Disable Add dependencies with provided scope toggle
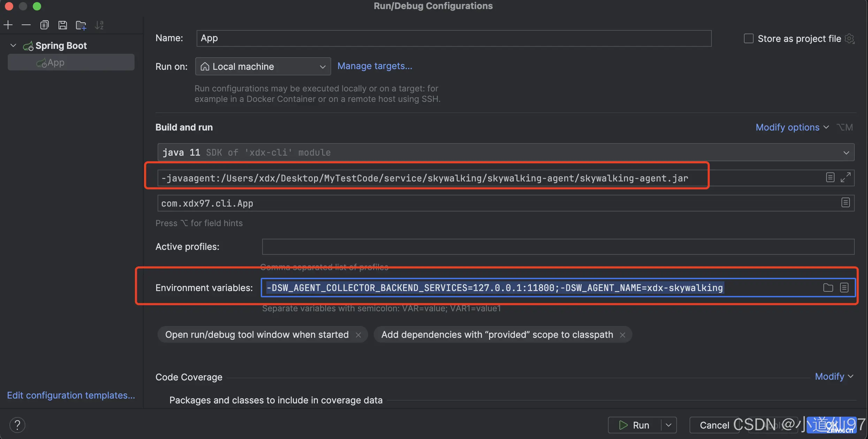 tap(623, 334)
